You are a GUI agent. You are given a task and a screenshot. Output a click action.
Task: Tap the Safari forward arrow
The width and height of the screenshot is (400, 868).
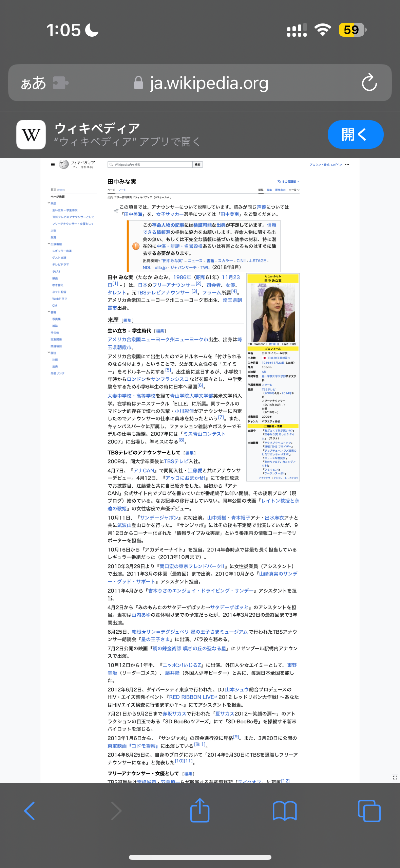pos(116,811)
